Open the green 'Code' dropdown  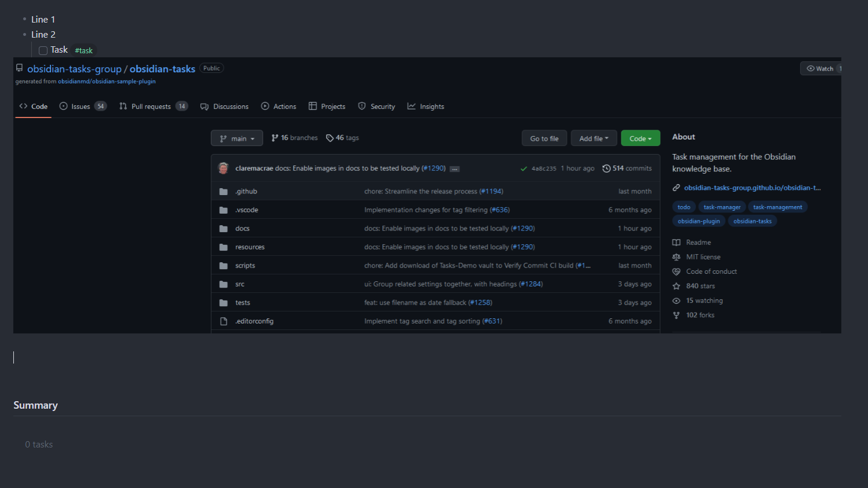[x=640, y=138]
